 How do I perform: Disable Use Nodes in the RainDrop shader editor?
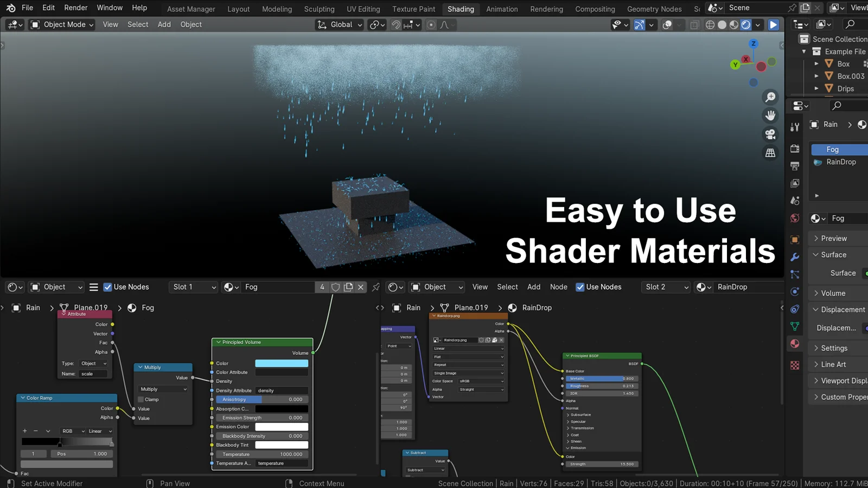tap(580, 287)
